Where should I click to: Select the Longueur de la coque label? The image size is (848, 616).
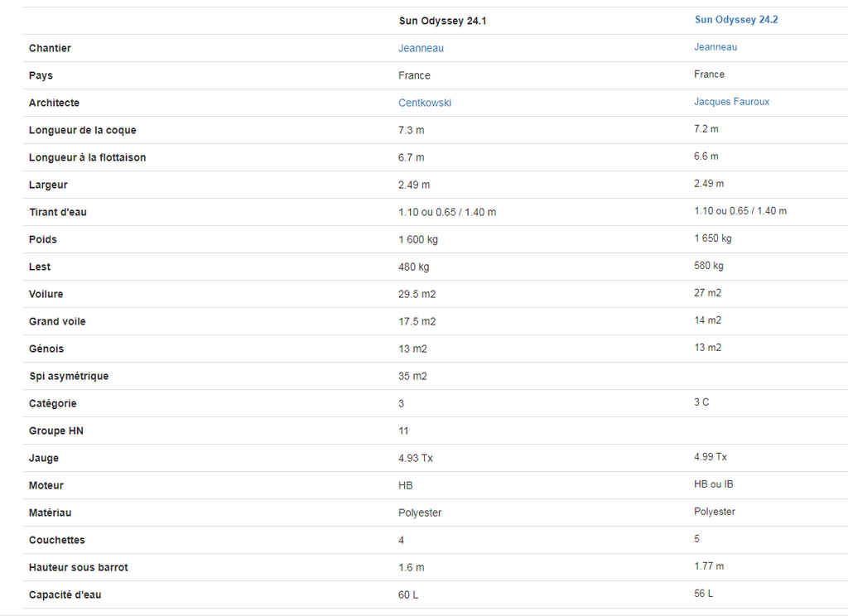(82, 130)
